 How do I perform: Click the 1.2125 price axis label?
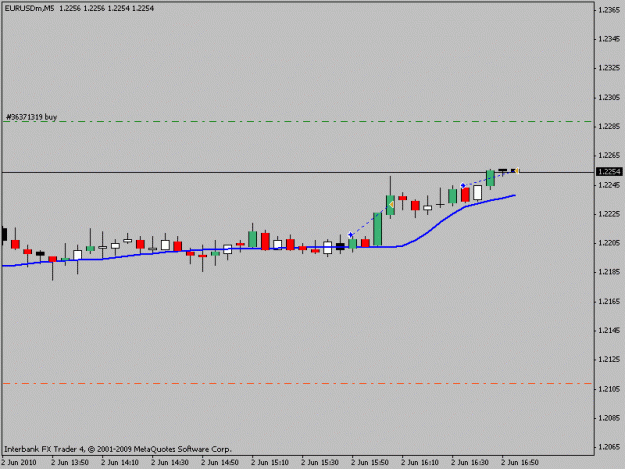(x=609, y=360)
